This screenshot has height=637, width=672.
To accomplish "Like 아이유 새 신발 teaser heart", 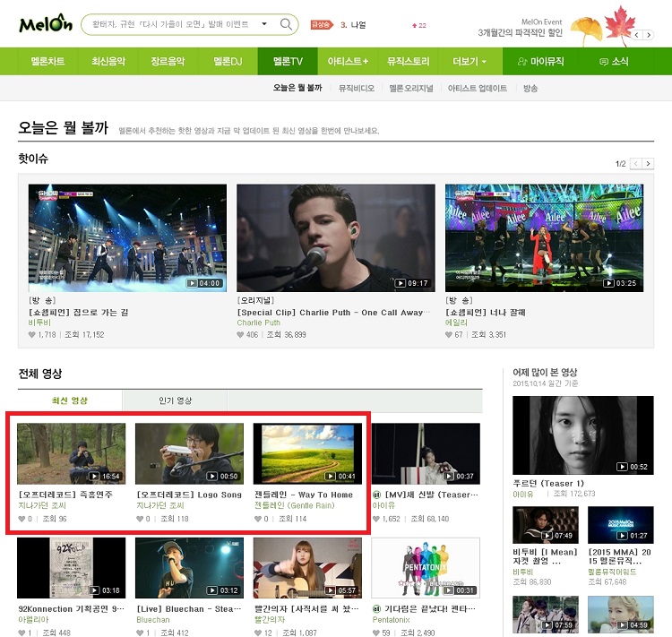I will (x=376, y=519).
